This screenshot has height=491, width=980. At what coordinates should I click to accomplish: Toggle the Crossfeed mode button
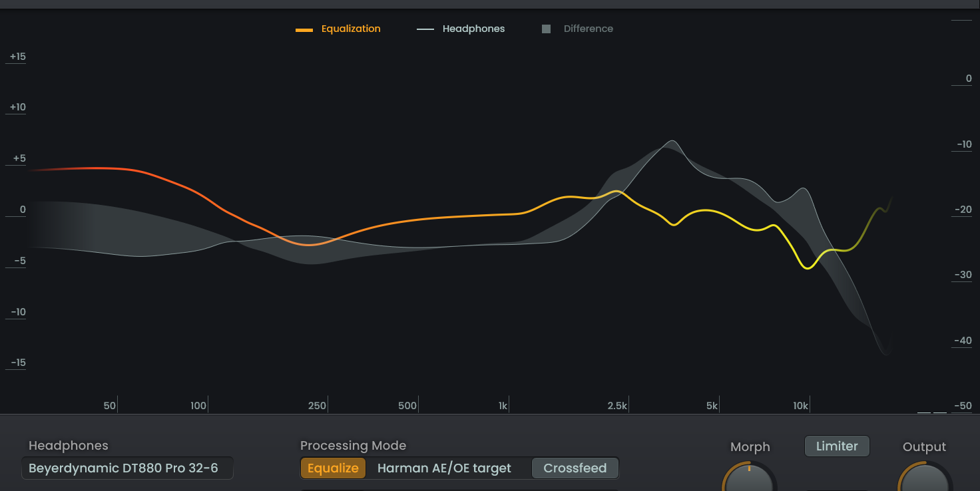pos(575,468)
